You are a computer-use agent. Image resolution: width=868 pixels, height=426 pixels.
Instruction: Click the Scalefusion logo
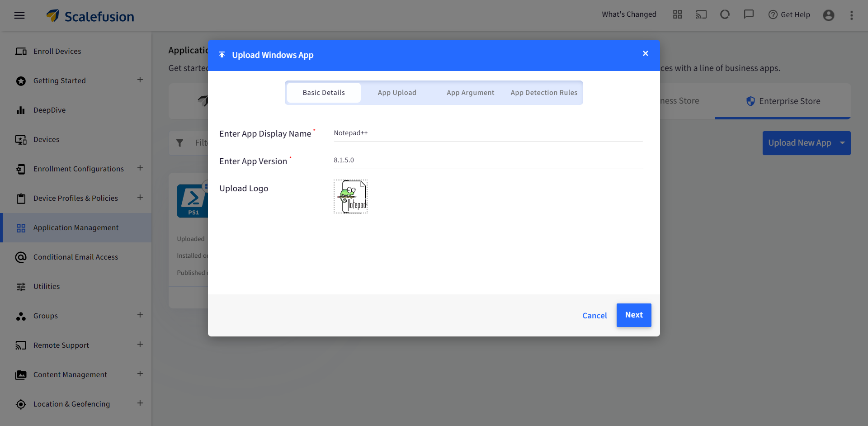tap(90, 16)
